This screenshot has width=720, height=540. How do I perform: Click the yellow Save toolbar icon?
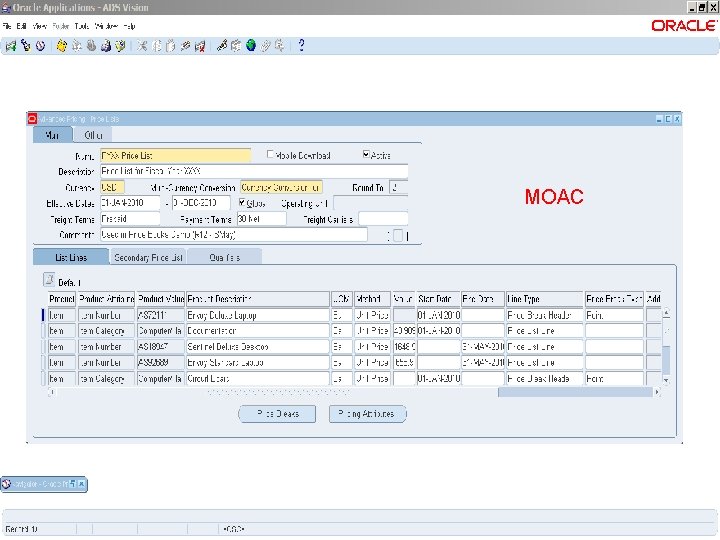(62, 46)
